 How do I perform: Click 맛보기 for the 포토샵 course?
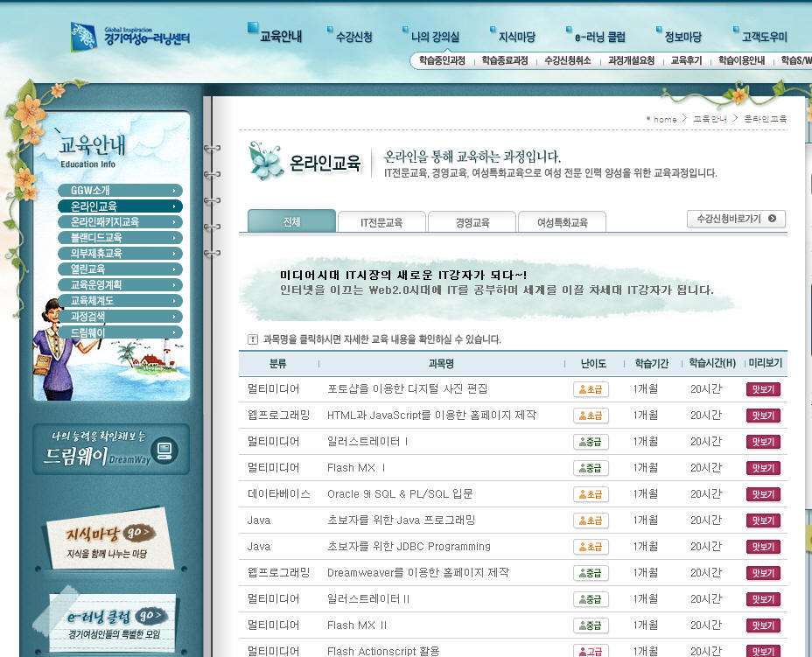(x=763, y=389)
